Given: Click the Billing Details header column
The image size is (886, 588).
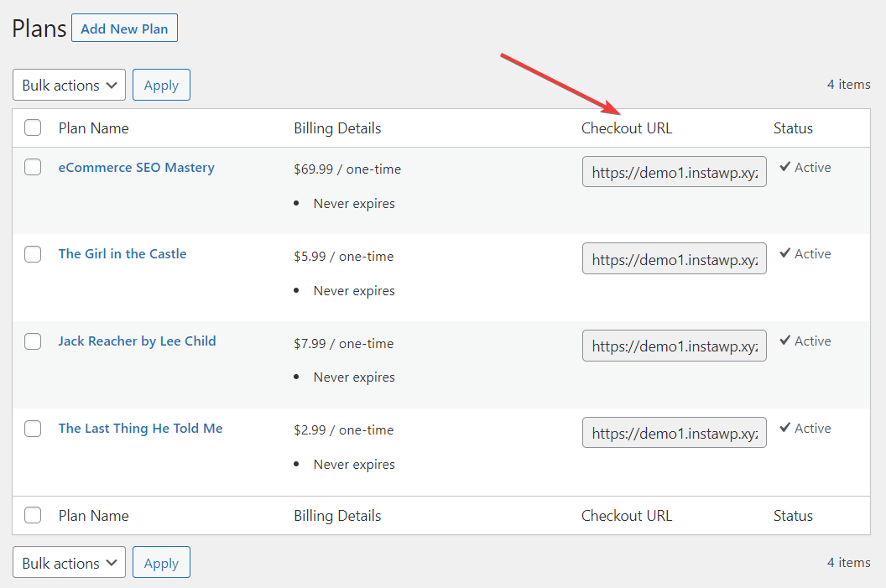Looking at the screenshot, I should click(337, 128).
